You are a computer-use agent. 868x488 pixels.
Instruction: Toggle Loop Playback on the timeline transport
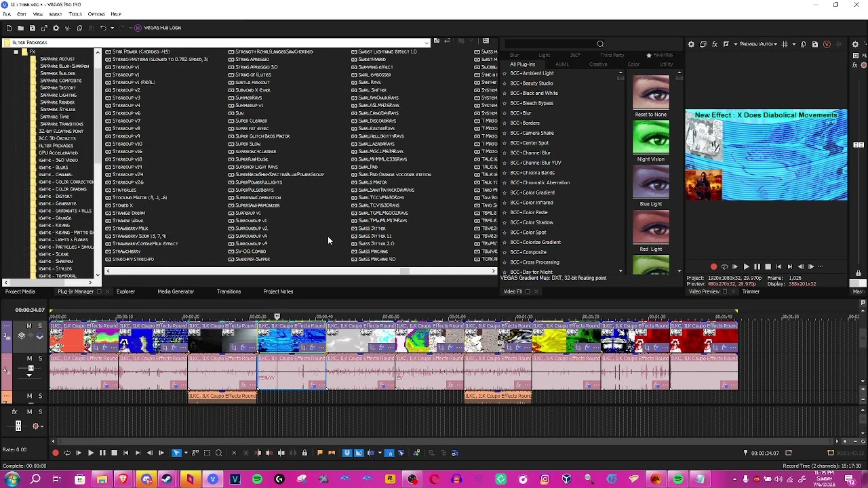[66, 453]
